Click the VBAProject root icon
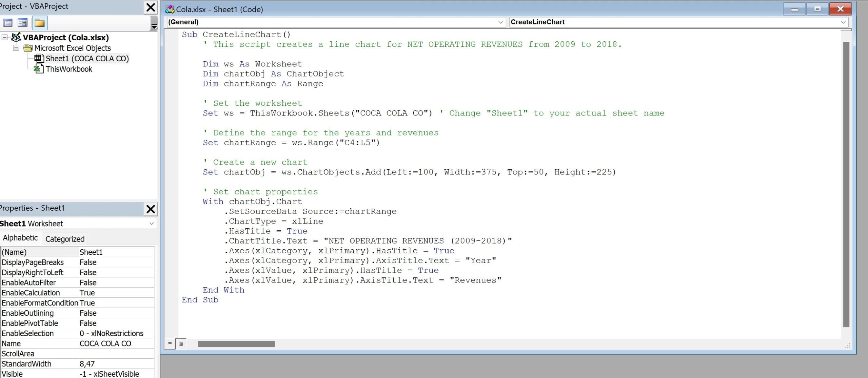The image size is (868, 378). (16, 37)
